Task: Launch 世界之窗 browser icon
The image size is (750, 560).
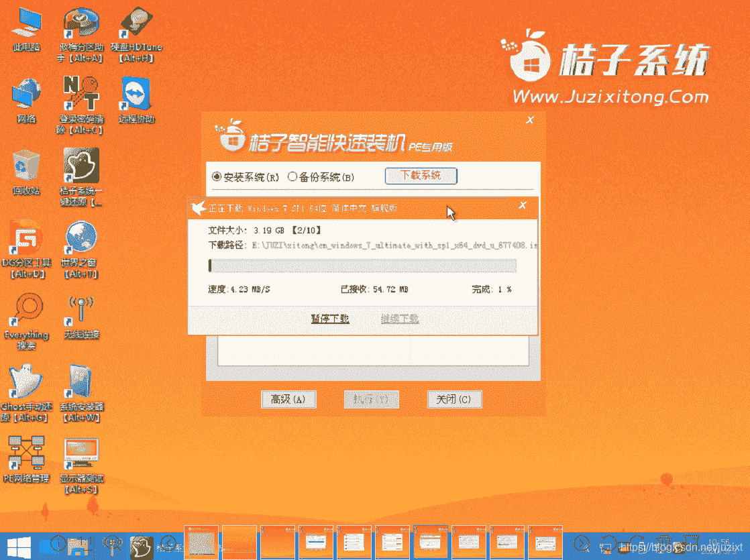Action: [81, 249]
